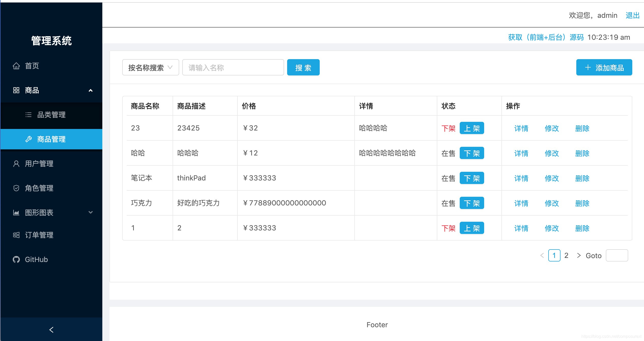Toggle 巧克力 product status to 下架
The image size is (644, 341).
click(472, 203)
